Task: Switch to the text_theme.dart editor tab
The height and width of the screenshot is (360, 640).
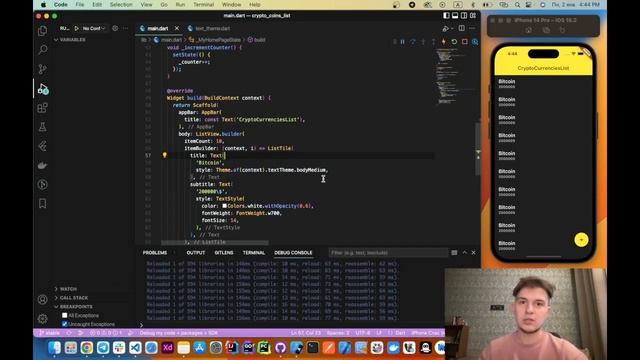Action: (x=213, y=28)
